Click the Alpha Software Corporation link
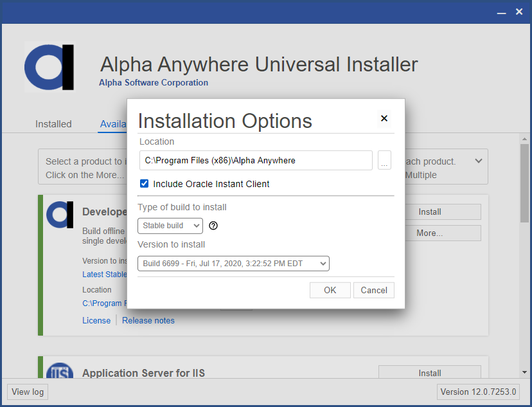 point(154,82)
